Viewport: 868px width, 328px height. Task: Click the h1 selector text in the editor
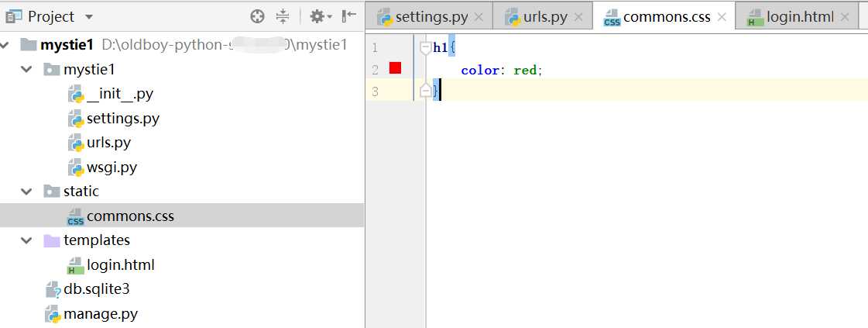point(440,48)
